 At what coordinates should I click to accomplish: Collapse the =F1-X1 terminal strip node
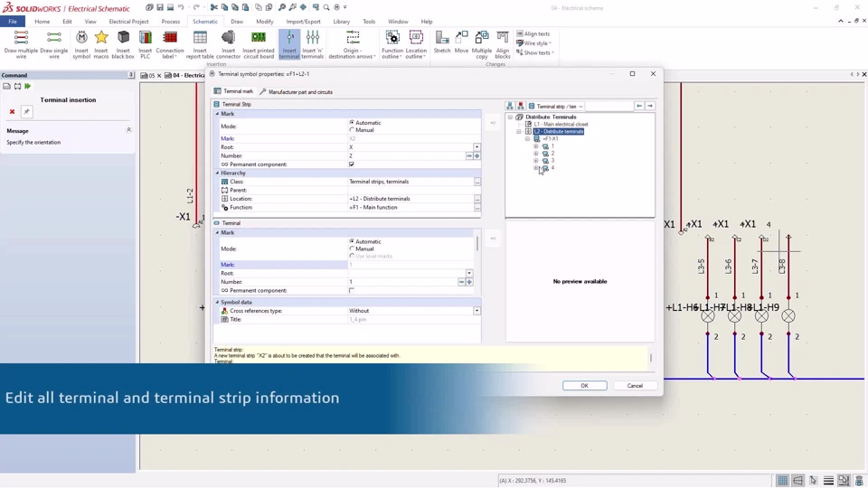(527, 139)
